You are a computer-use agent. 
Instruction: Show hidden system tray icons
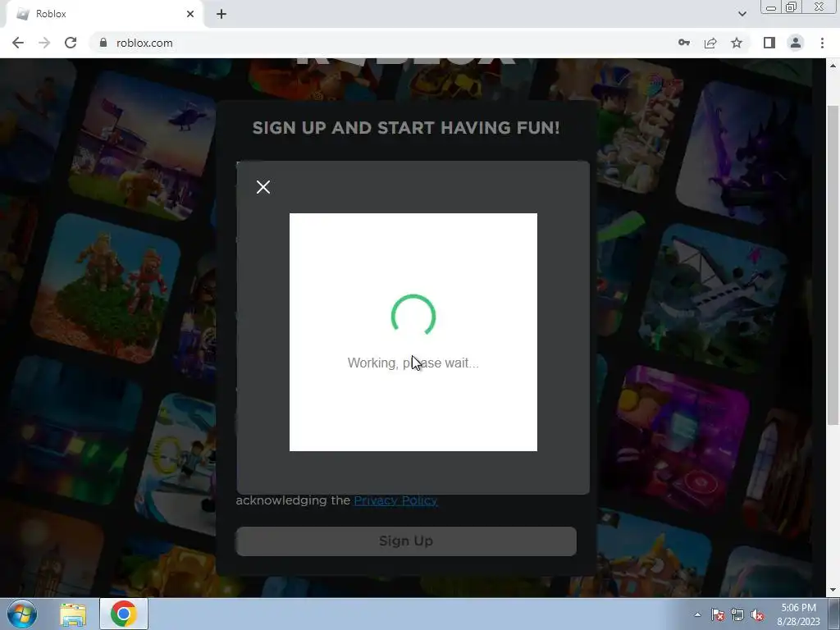tap(697, 614)
